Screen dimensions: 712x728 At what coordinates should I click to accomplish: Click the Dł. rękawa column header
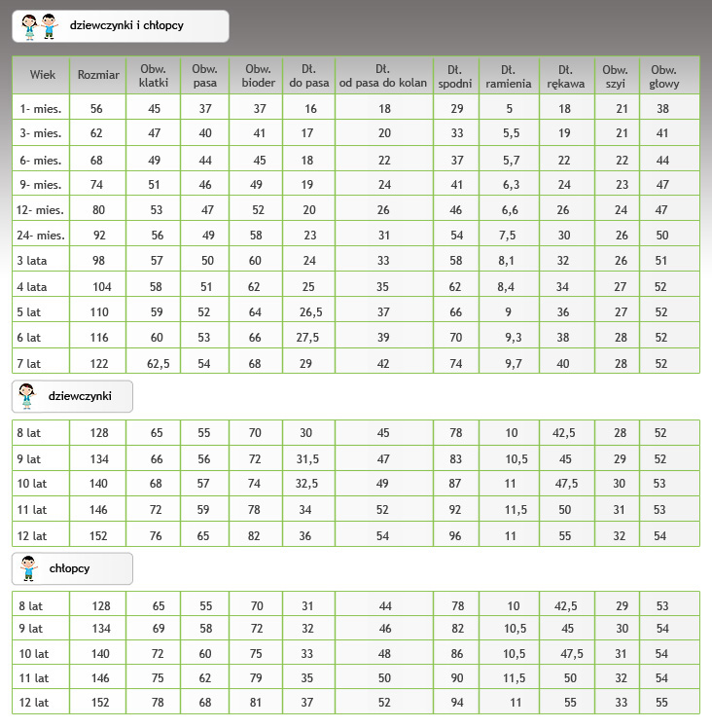566,77
